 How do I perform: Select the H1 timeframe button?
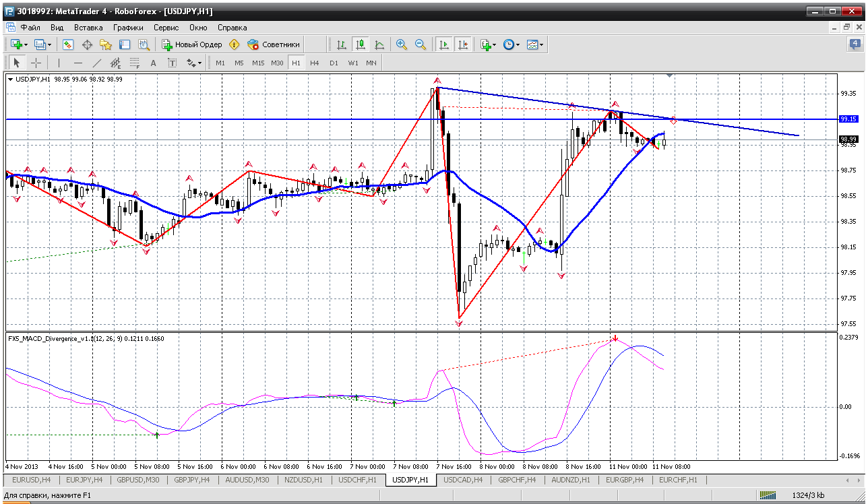tap(296, 63)
